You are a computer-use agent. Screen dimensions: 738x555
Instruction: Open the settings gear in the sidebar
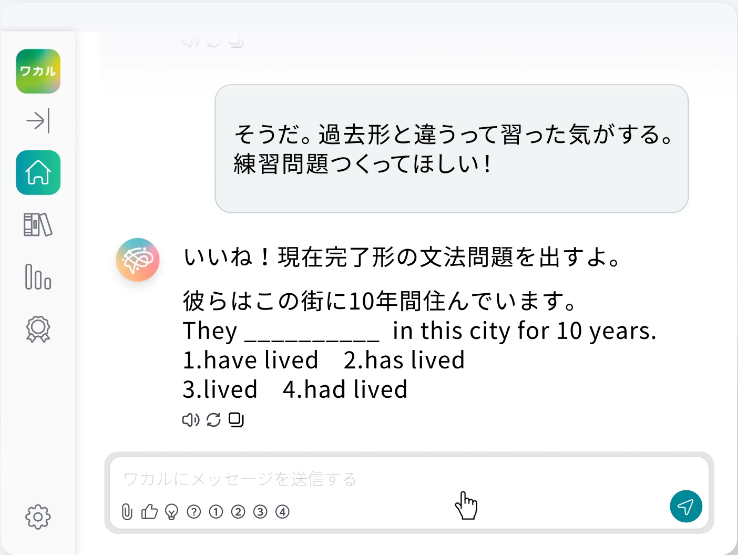pyautogui.click(x=38, y=517)
